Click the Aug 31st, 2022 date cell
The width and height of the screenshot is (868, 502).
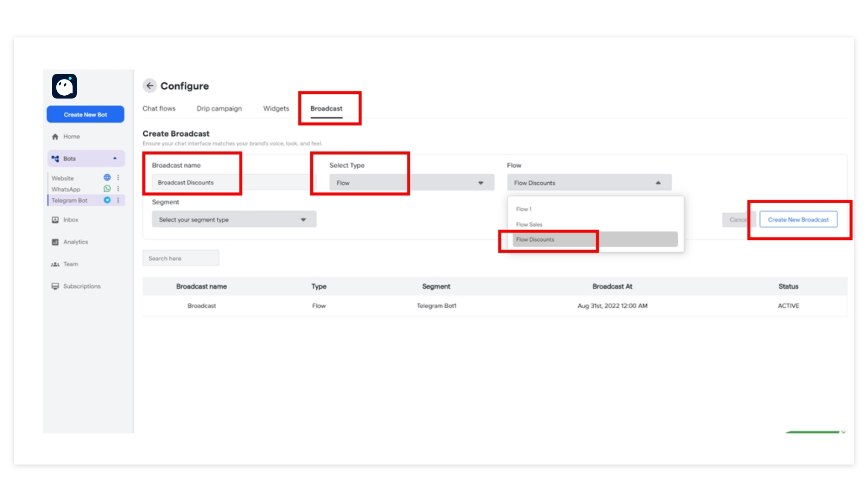click(x=612, y=306)
